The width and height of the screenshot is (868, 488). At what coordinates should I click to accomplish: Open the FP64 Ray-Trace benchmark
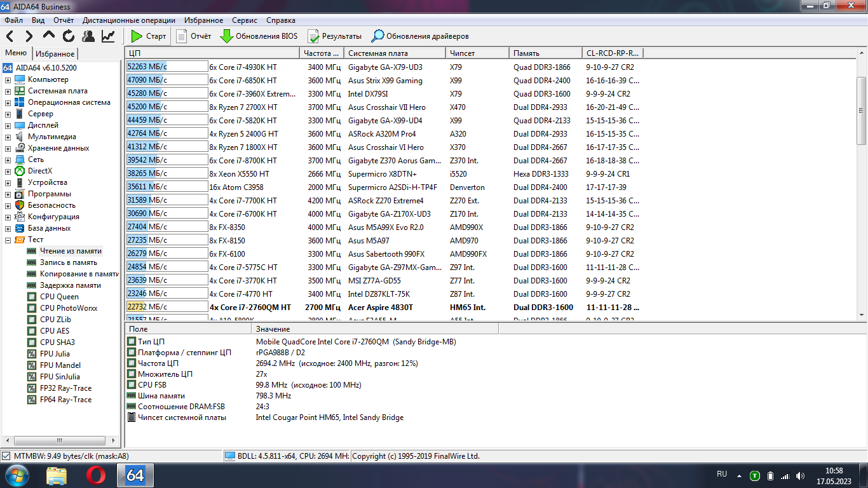click(x=65, y=400)
